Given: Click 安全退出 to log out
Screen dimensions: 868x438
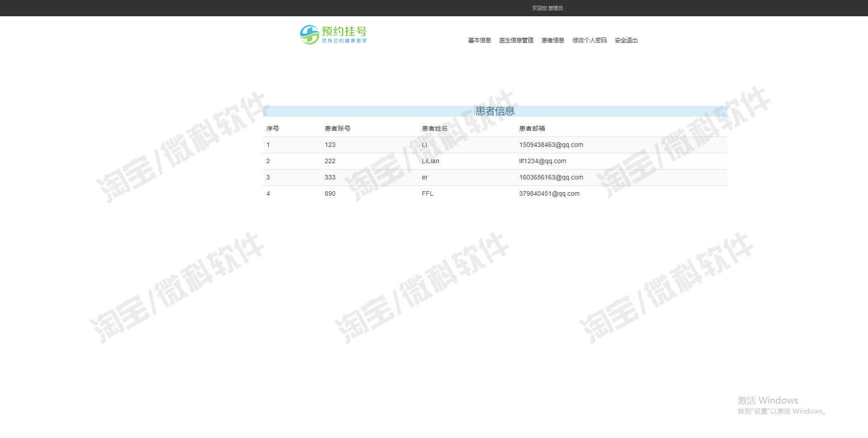Looking at the screenshot, I should [x=626, y=40].
